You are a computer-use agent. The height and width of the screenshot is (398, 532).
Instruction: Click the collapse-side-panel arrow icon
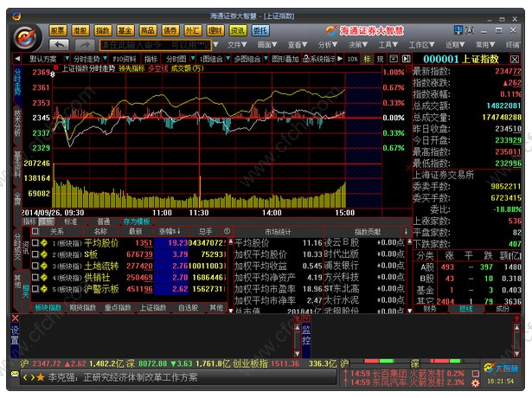pyautogui.click(x=406, y=59)
